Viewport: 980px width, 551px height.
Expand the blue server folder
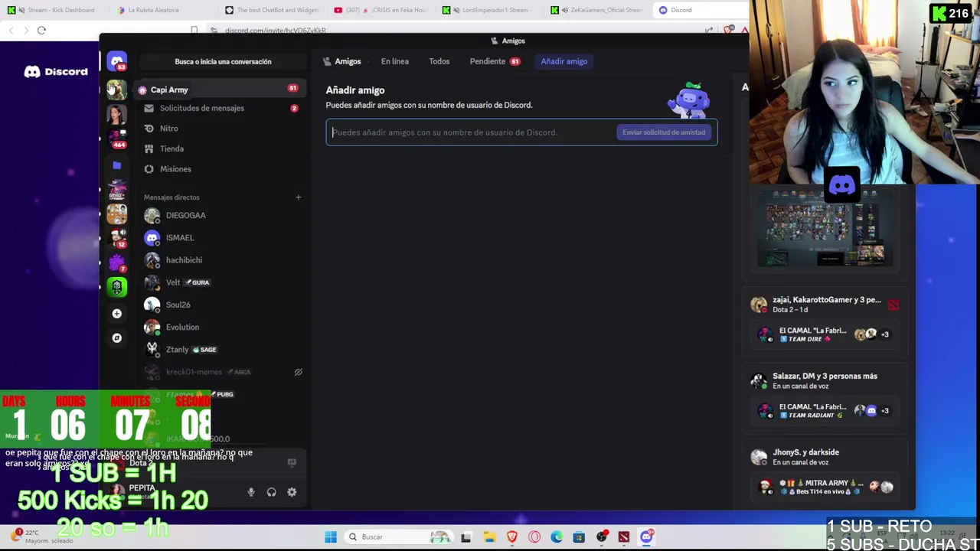pos(116,165)
